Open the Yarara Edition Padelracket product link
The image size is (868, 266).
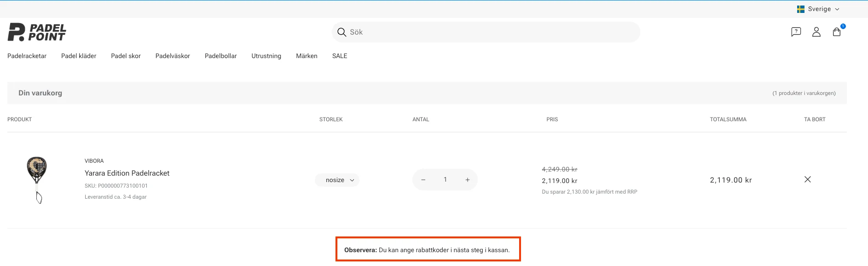[127, 173]
